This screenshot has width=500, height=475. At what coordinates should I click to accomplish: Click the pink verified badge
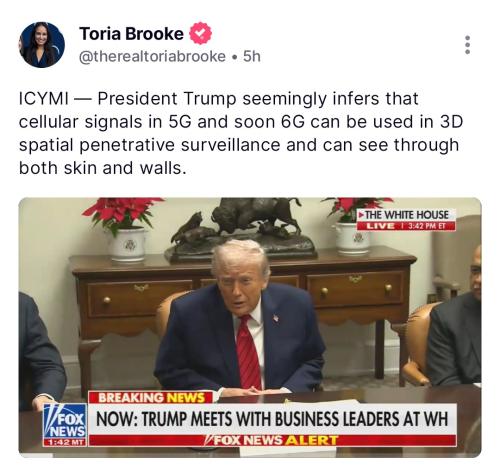(x=200, y=33)
